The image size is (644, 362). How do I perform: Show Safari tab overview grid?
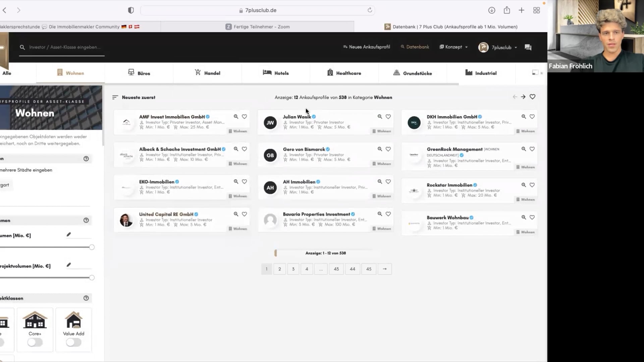[536, 10]
